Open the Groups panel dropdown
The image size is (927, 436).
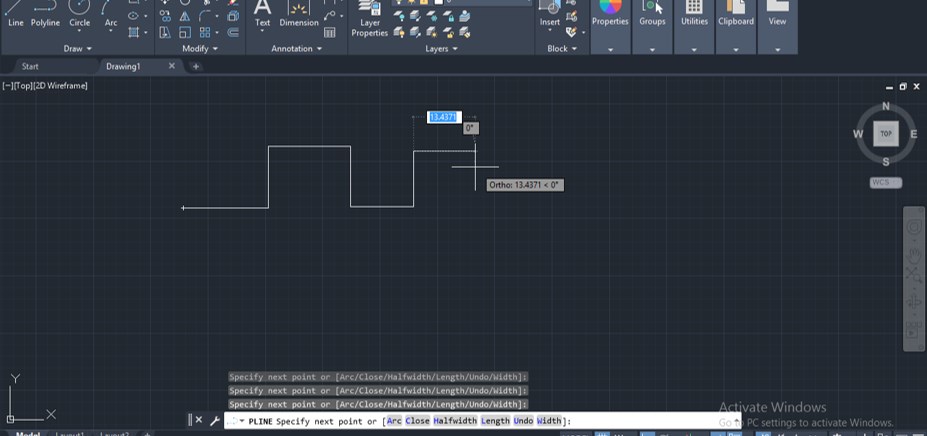652,50
